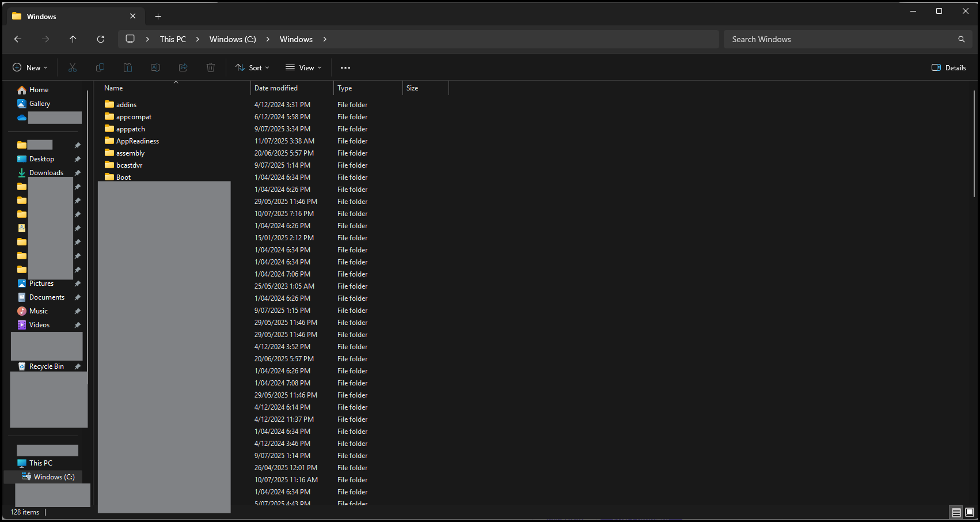Screen dimensions: 980x522
Task: Go back with the Back arrow
Action: (18, 39)
